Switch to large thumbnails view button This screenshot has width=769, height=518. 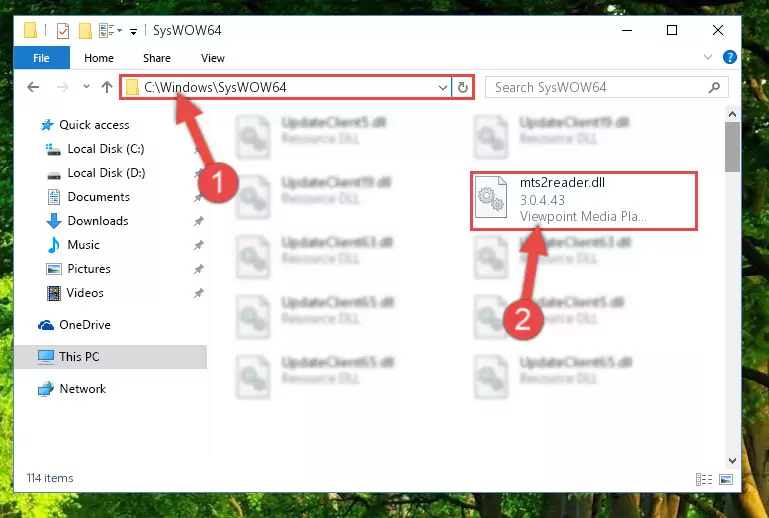[726, 479]
